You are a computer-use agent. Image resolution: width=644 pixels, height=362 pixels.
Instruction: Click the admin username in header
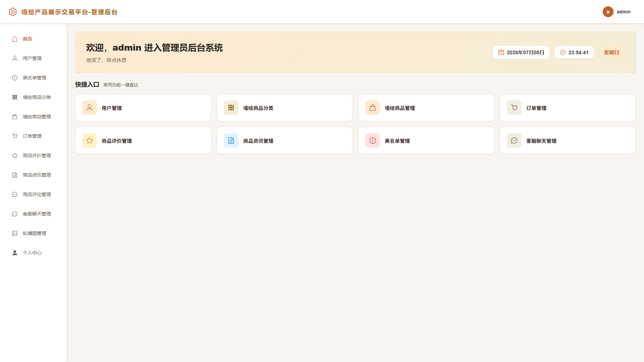point(624,12)
